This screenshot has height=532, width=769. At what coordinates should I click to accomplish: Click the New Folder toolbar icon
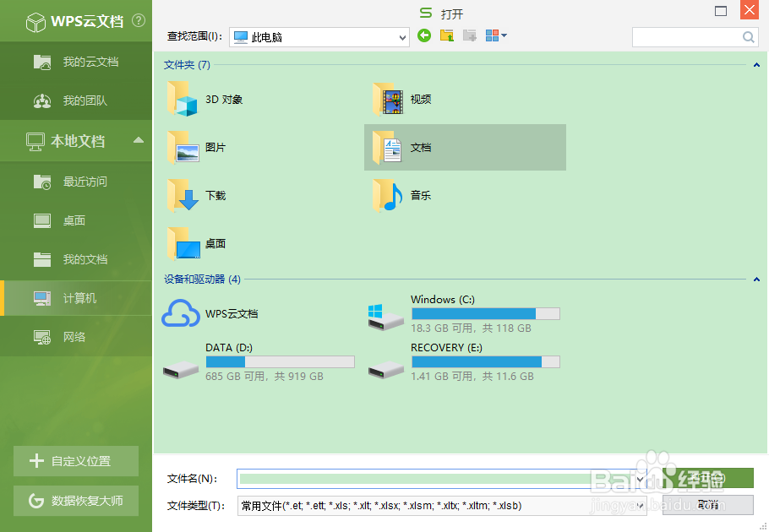point(469,35)
